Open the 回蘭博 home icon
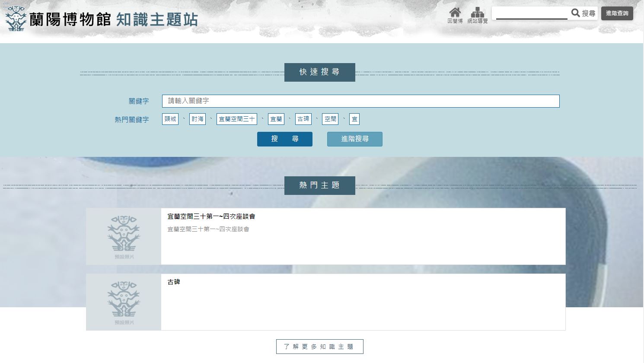Screen dimensions: 644x363 tap(455, 15)
